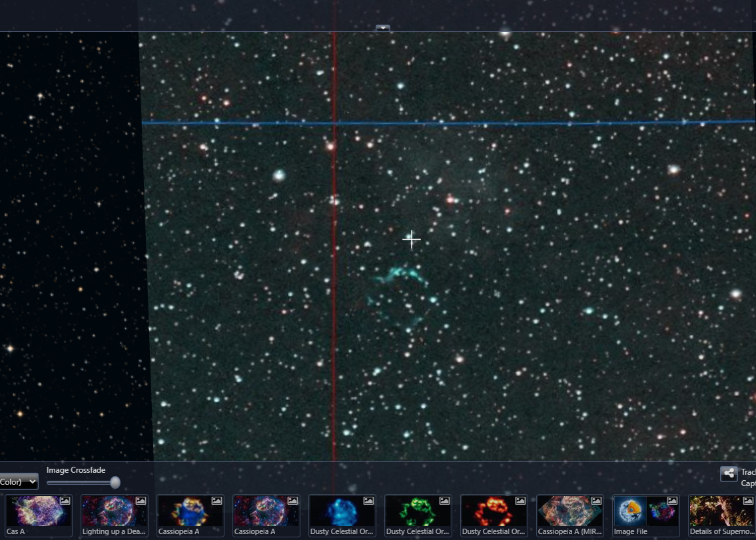
Task: Select the green Dusty Celestial Or... thumbnail
Action: 418,515
